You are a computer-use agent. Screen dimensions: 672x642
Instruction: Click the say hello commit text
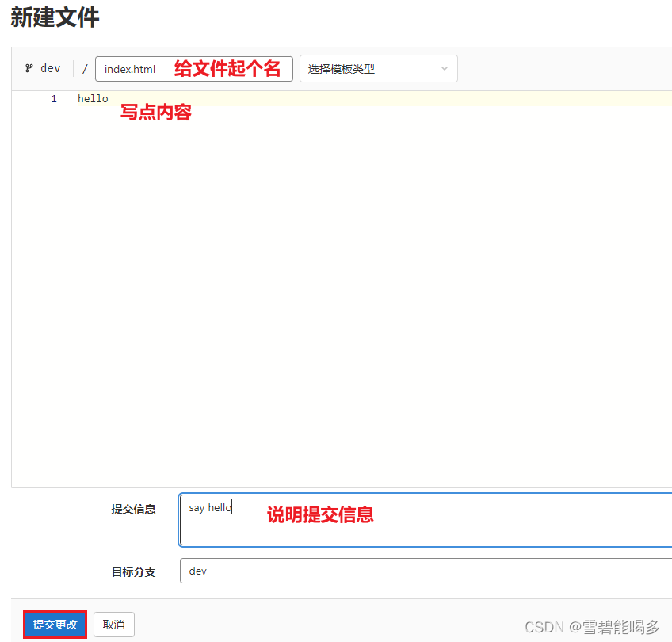click(209, 507)
